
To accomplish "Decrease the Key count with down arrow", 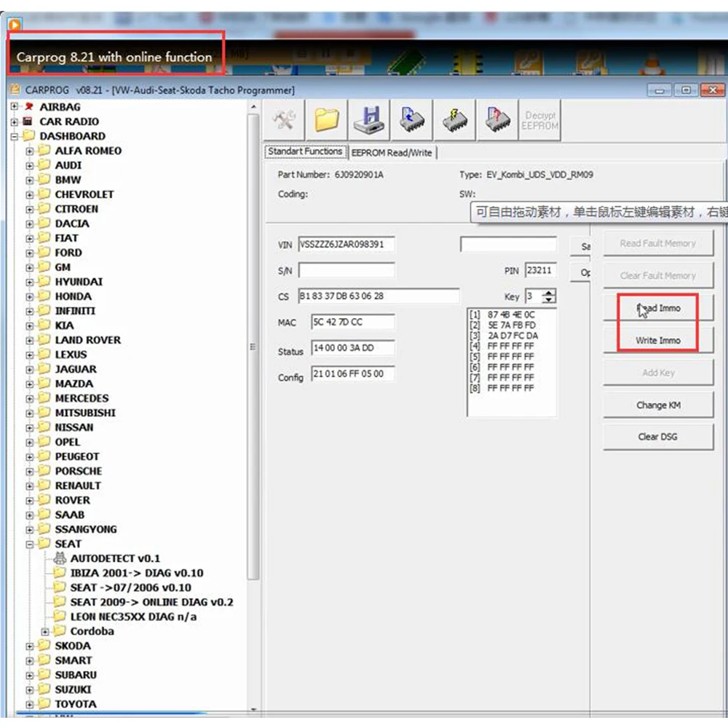I will click(x=549, y=299).
